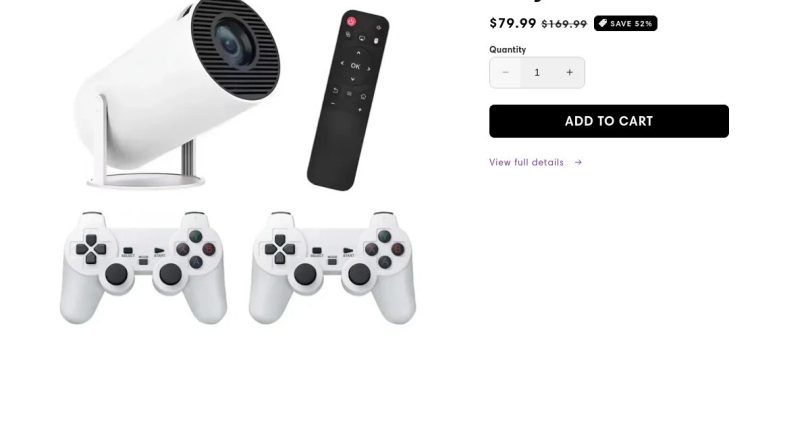Click the black remote control image
This screenshot has width=810, height=424.
348,100
